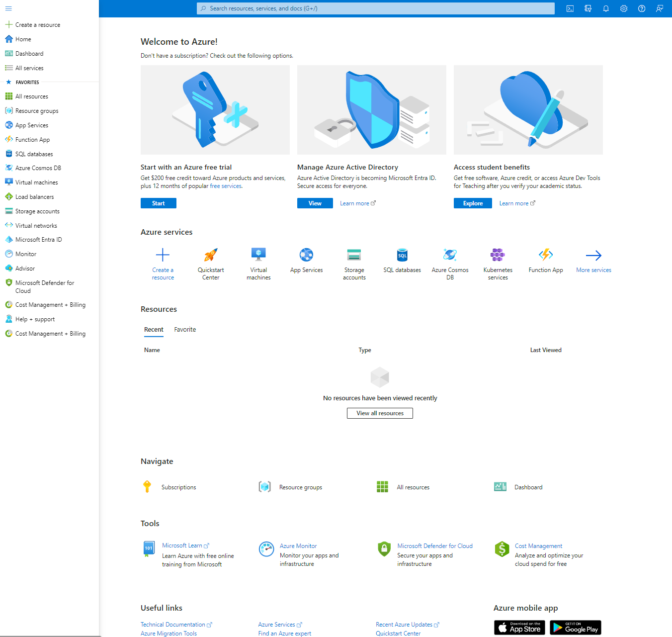672x637 pixels.
Task: Open Subscriptions key icon under Navigate
Action: pyautogui.click(x=147, y=487)
